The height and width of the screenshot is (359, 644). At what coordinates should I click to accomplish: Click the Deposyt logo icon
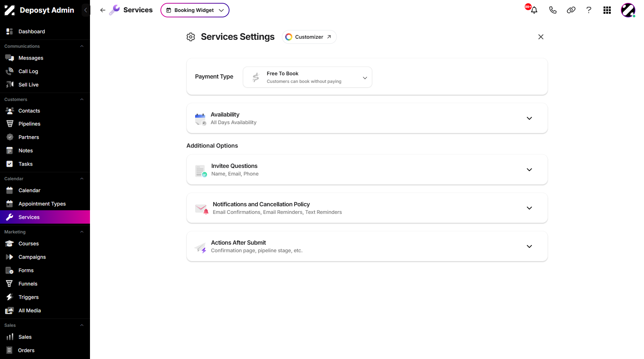tap(10, 10)
